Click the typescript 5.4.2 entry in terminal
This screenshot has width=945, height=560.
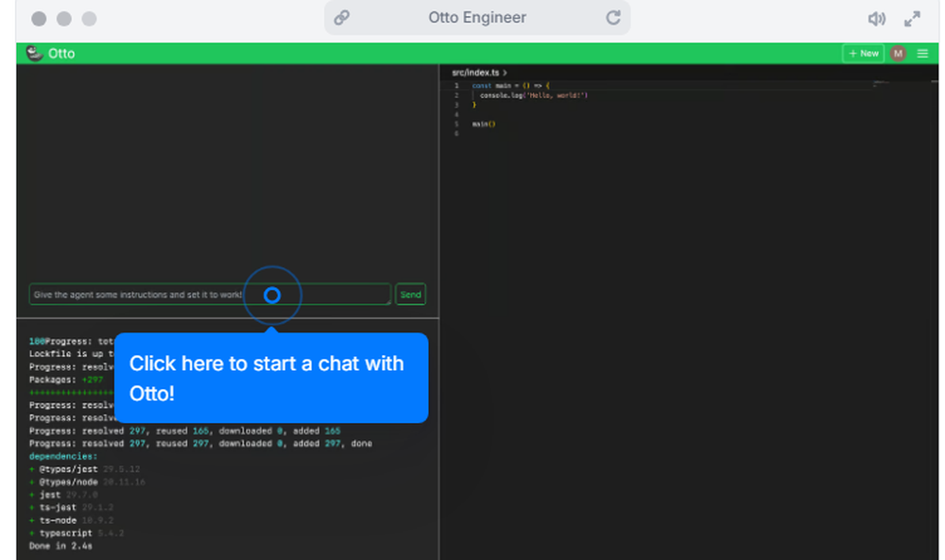point(66,532)
